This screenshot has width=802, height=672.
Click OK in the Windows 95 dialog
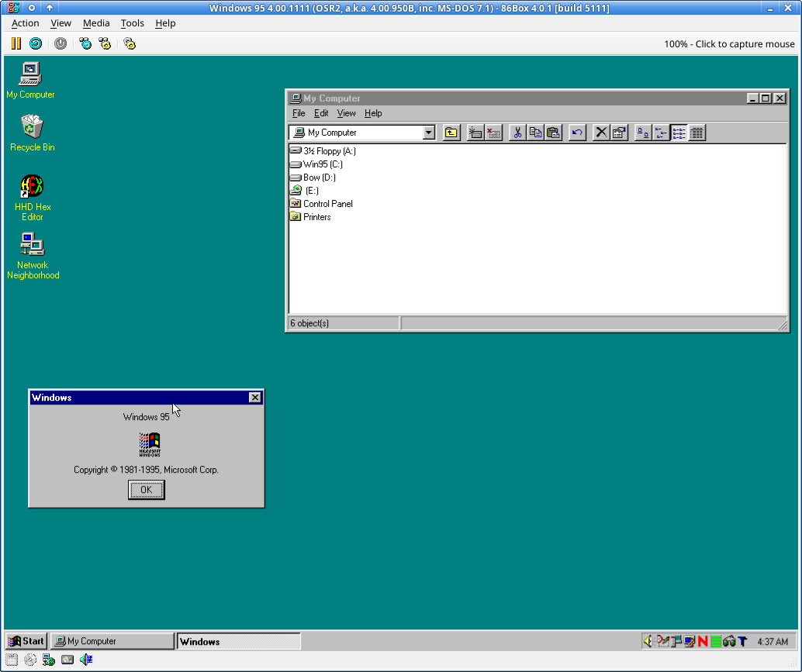point(147,490)
